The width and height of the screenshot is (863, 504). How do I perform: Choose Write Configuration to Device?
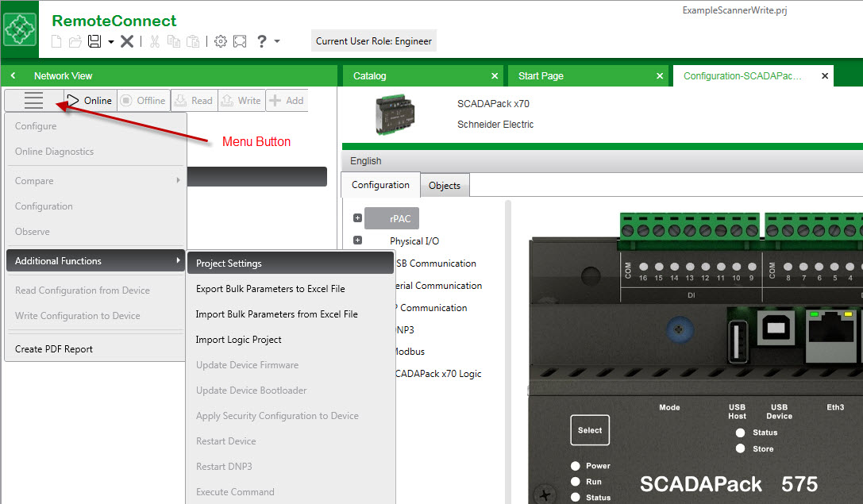[x=96, y=315]
